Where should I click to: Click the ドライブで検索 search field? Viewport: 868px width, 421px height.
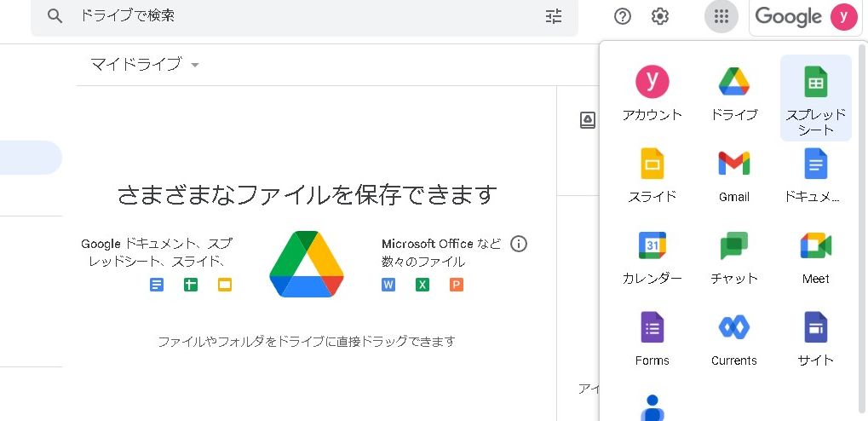(x=298, y=16)
